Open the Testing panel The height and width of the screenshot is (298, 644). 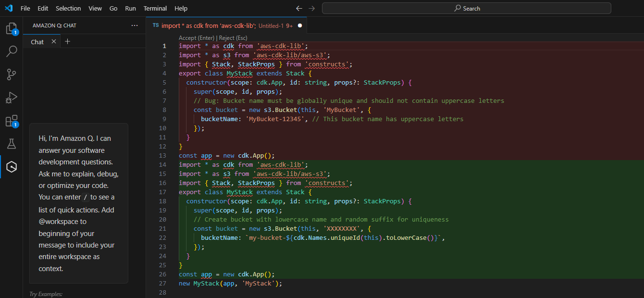point(11,144)
